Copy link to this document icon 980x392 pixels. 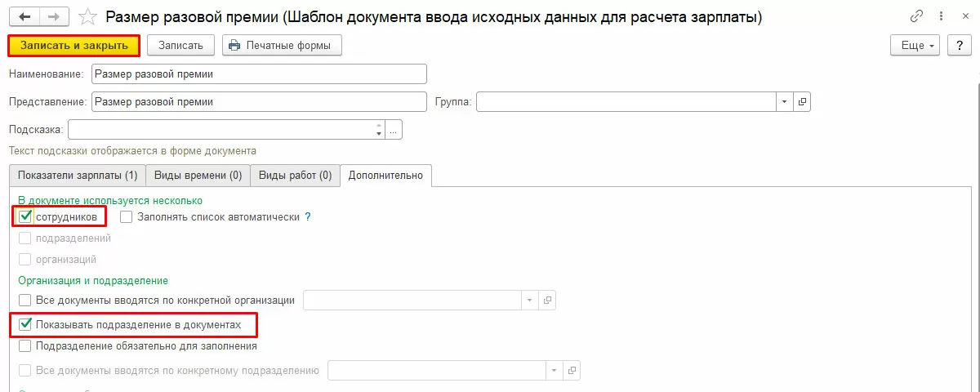916,16
